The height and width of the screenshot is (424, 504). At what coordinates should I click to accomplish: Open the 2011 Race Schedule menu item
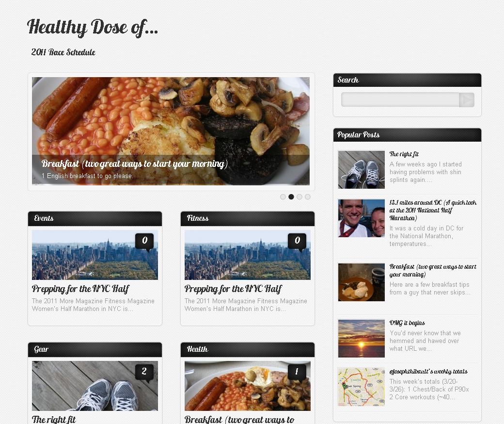tap(63, 52)
